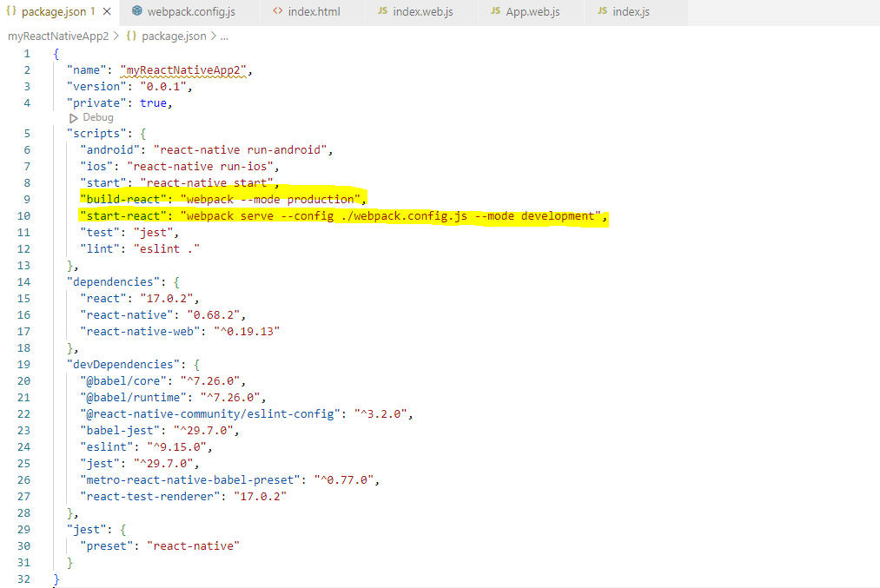The width and height of the screenshot is (880, 588).
Task: Click the breadcrumb ellipsis
Action: [x=224, y=37]
